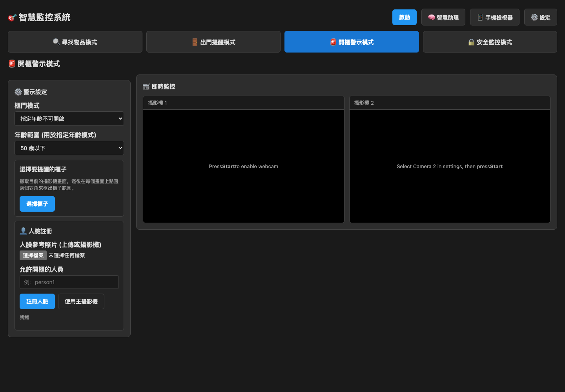The width and height of the screenshot is (565, 392).
Task: Click the door icon on 出門提醒模式 tab
Action: pyautogui.click(x=195, y=42)
